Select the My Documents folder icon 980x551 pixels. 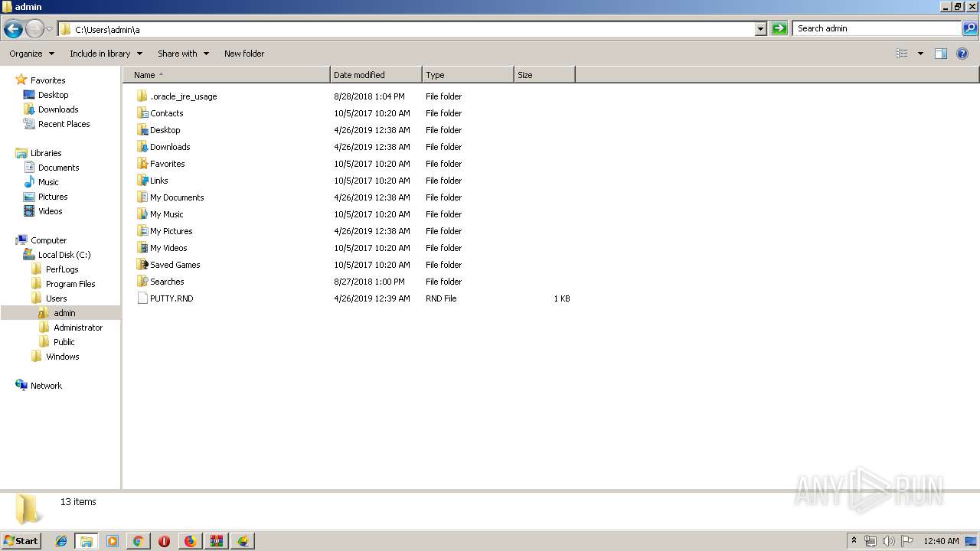click(x=142, y=197)
